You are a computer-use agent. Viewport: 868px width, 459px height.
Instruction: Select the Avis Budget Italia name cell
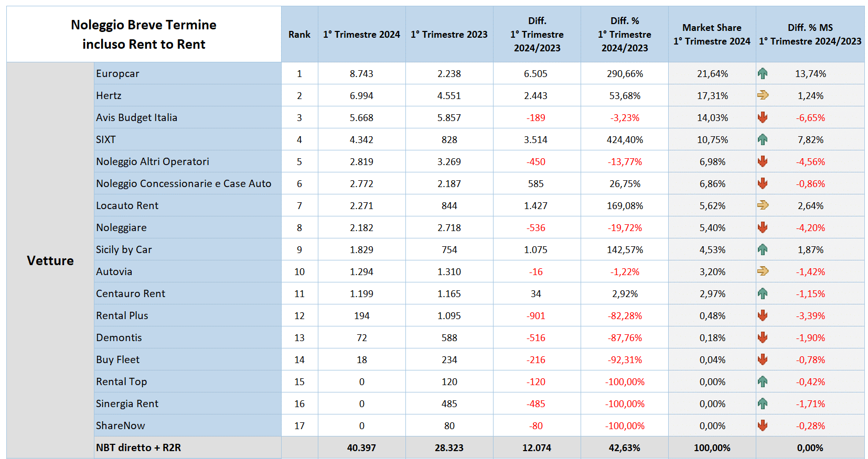point(188,118)
